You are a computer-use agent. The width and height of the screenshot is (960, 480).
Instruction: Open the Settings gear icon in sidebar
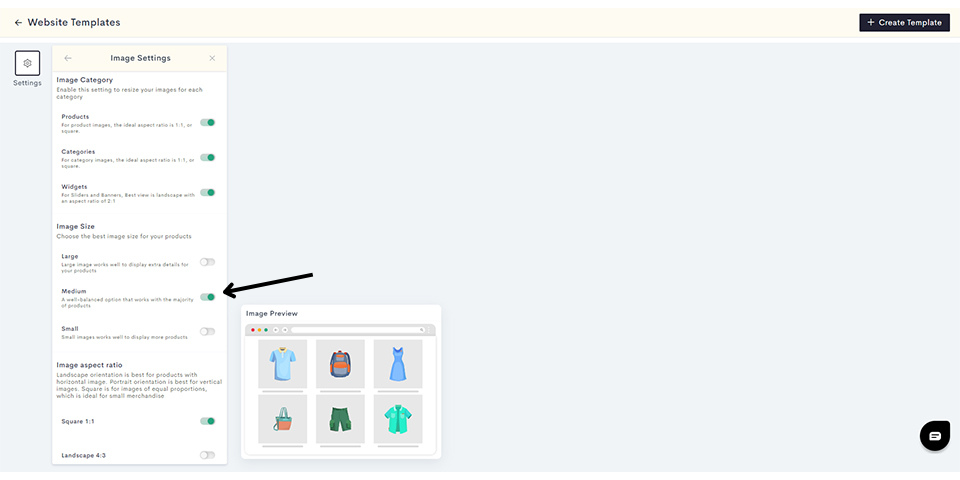click(x=28, y=63)
